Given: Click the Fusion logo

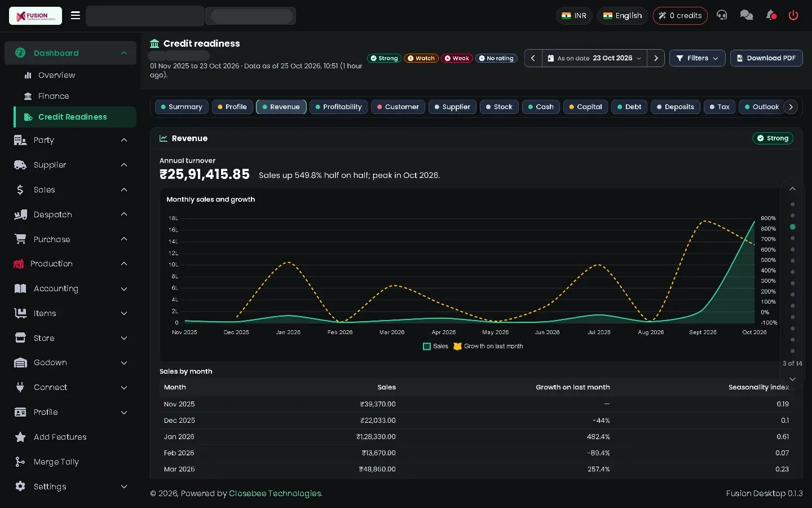Looking at the screenshot, I should point(36,16).
